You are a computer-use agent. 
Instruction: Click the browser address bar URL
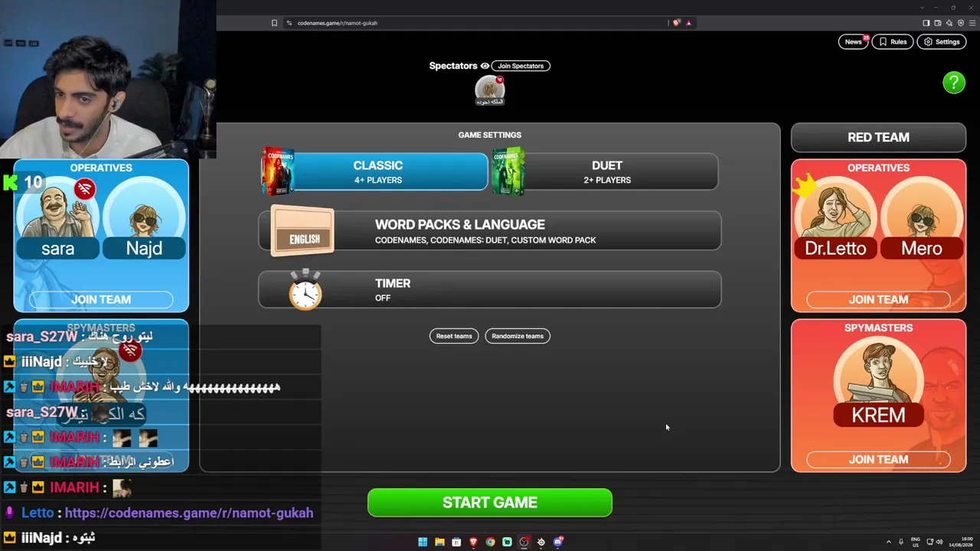338,23
